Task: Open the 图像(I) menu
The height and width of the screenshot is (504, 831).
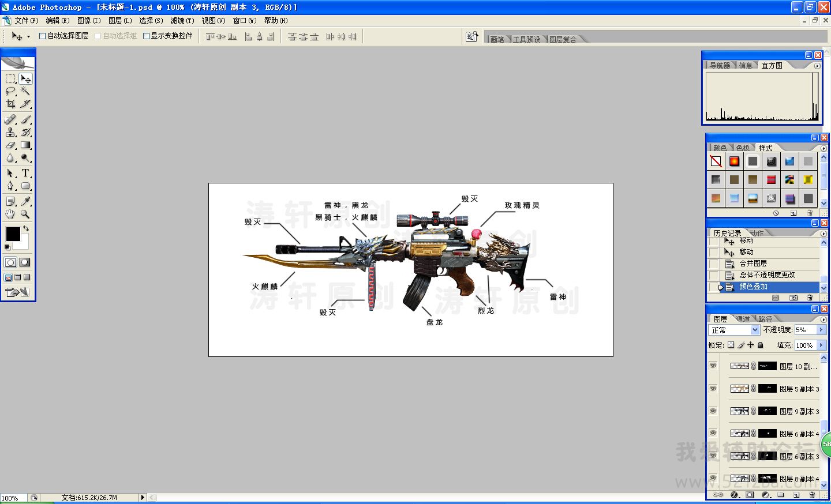Action: coord(89,20)
